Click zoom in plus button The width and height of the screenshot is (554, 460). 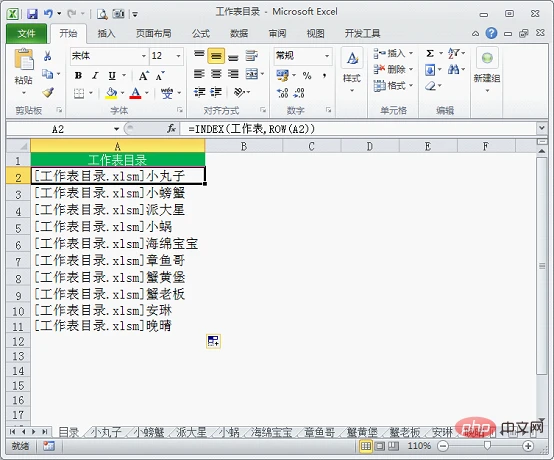click(x=528, y=446)
